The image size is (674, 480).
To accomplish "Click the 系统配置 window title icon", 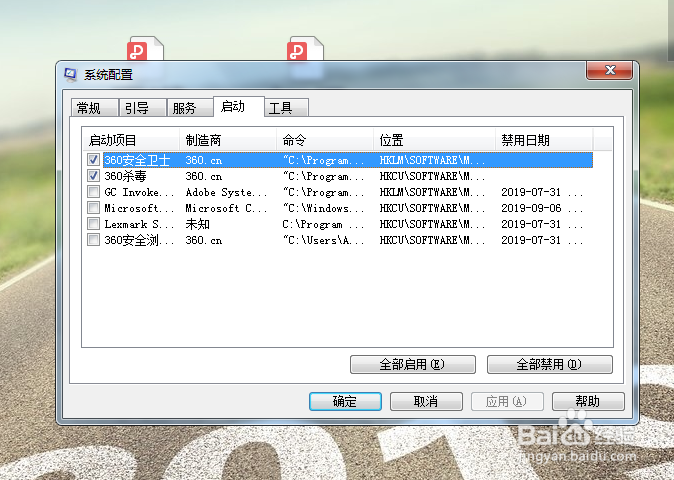I will [x=70, y=74].
